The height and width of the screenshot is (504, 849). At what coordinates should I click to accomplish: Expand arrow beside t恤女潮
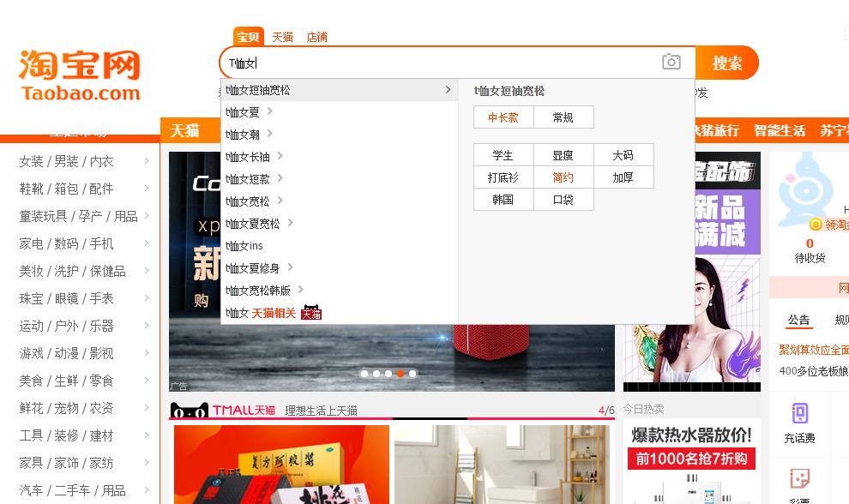click(x=269, y=134)
